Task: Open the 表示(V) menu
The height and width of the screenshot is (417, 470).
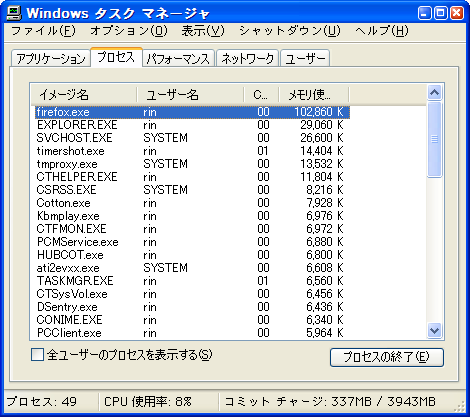Action: 203,31
